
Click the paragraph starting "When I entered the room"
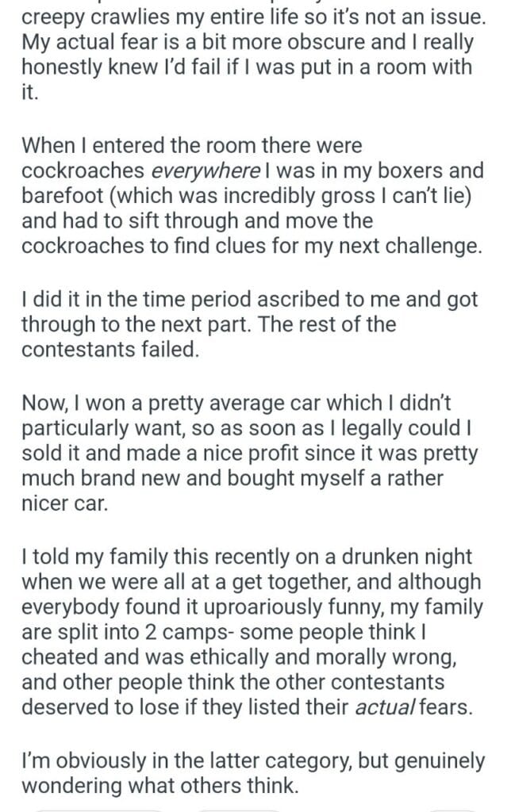(x=250, y=197)
